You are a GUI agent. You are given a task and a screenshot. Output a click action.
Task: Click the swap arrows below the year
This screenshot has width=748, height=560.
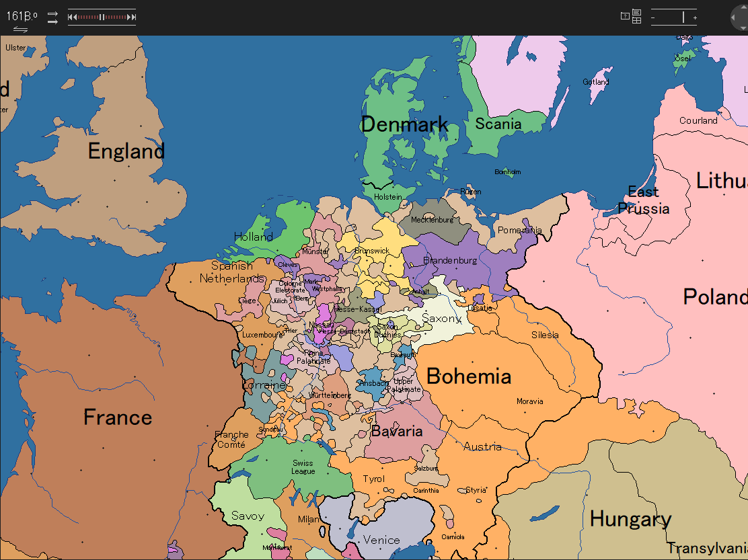click(x=21, y=30)
